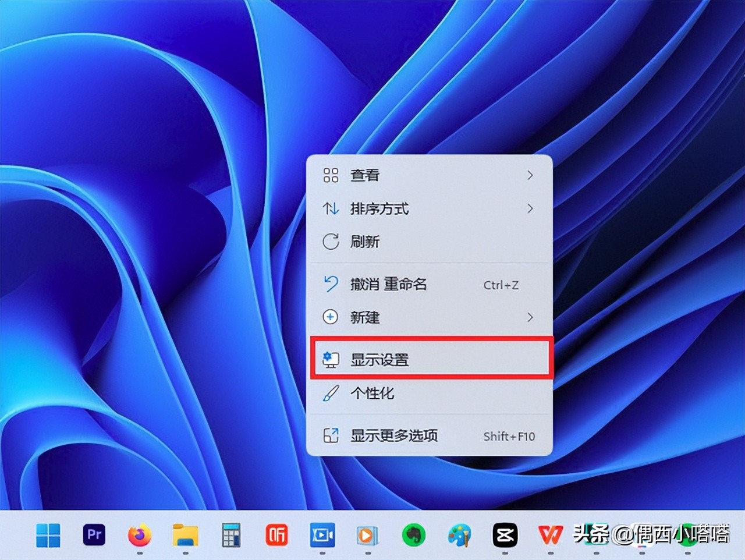Launch Adobe Premiere Pro from the taskbar

click(95, 536)
